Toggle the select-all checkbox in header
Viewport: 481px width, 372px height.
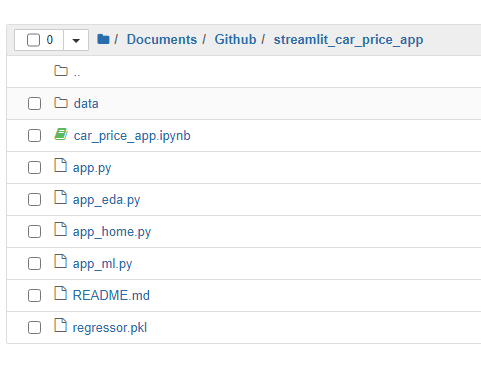33,40
